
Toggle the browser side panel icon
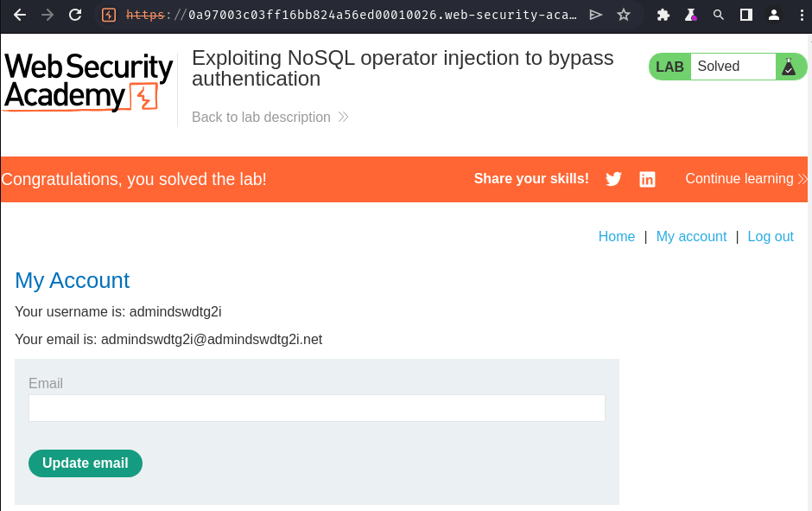pos(745,15)
